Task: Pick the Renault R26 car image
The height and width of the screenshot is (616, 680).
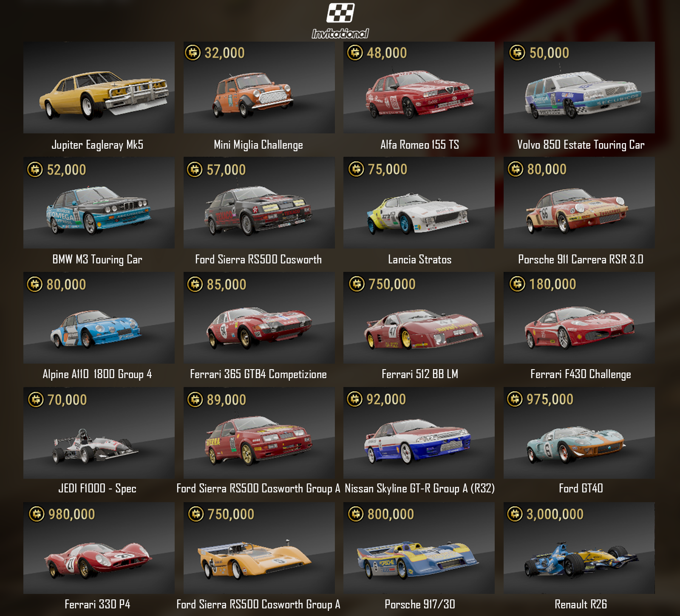Action: tap(579, 548)
